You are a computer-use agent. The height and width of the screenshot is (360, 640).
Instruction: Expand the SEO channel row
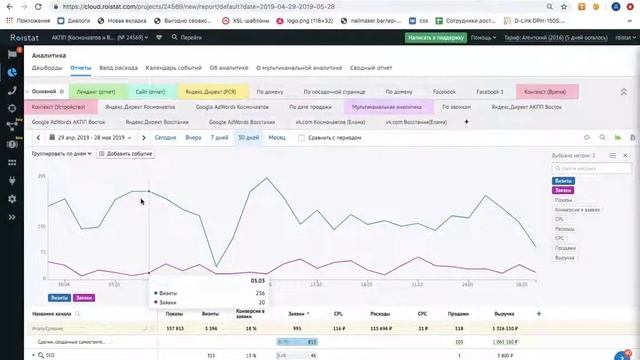[33, 356]
